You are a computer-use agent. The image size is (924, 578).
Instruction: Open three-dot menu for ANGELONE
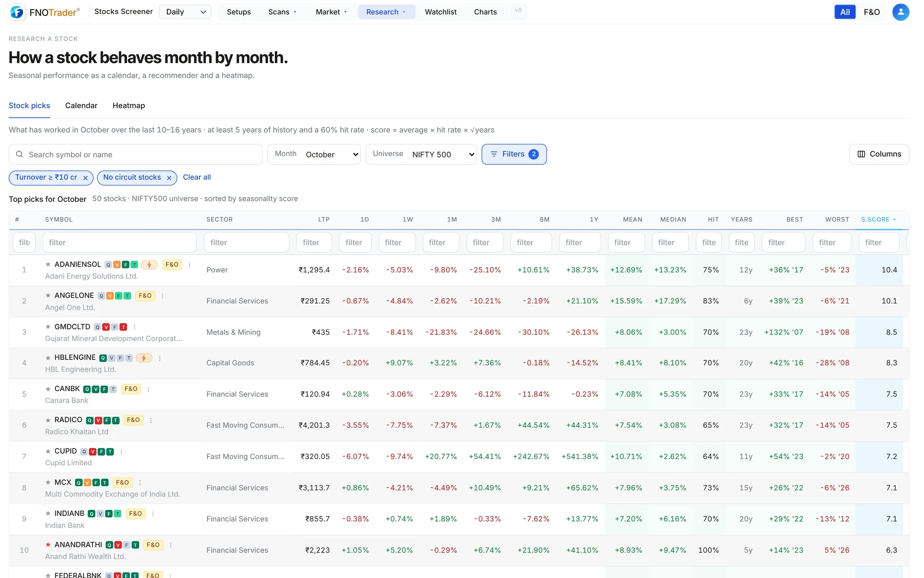point(163,296)
